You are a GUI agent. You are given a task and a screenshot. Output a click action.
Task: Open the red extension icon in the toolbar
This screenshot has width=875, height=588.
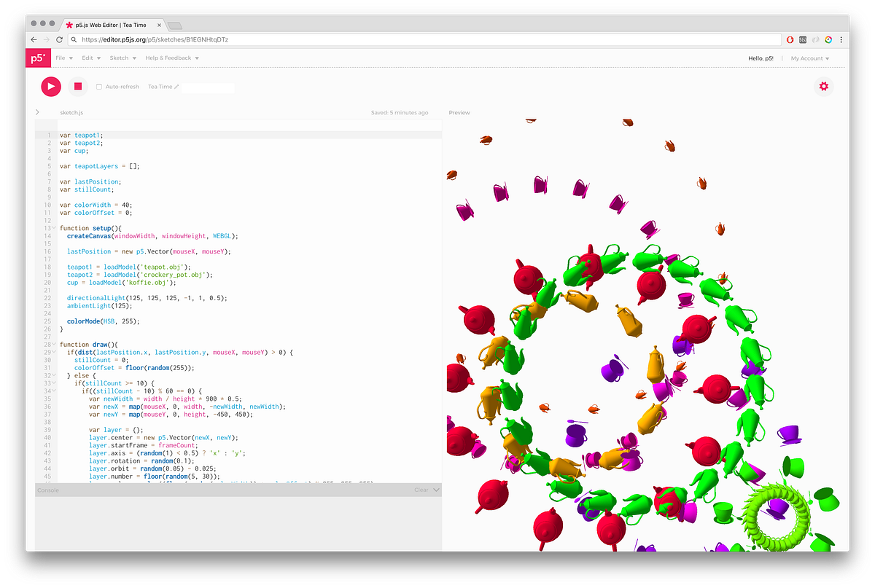tap(790, 39)
